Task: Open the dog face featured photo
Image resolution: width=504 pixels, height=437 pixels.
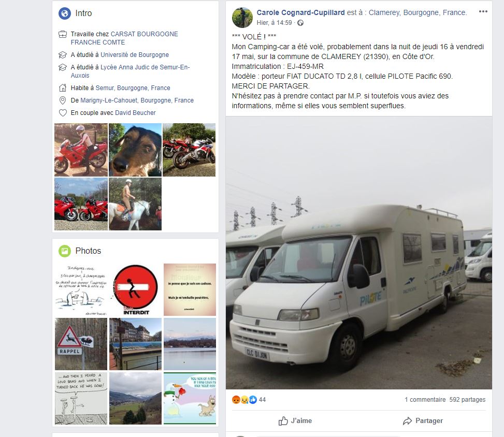Action: pos(135,150)
